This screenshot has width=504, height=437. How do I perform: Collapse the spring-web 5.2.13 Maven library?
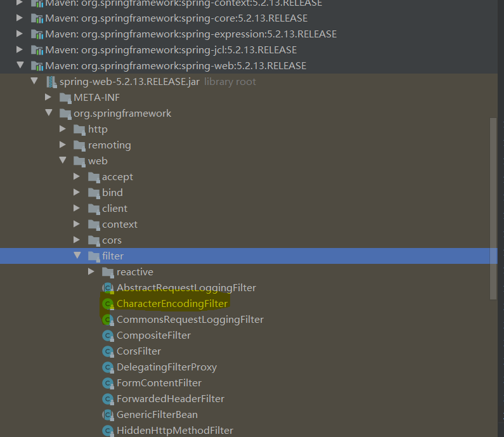20,65
